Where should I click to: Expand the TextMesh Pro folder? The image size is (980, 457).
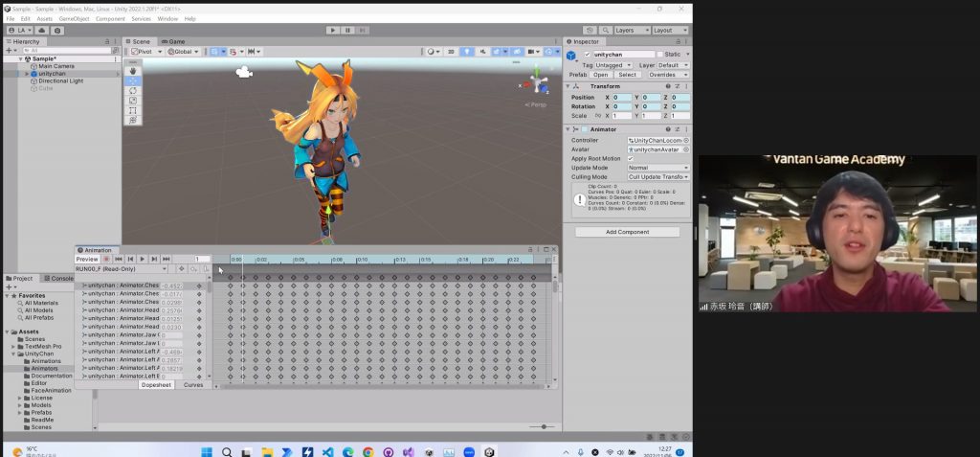tap(13, 346)
